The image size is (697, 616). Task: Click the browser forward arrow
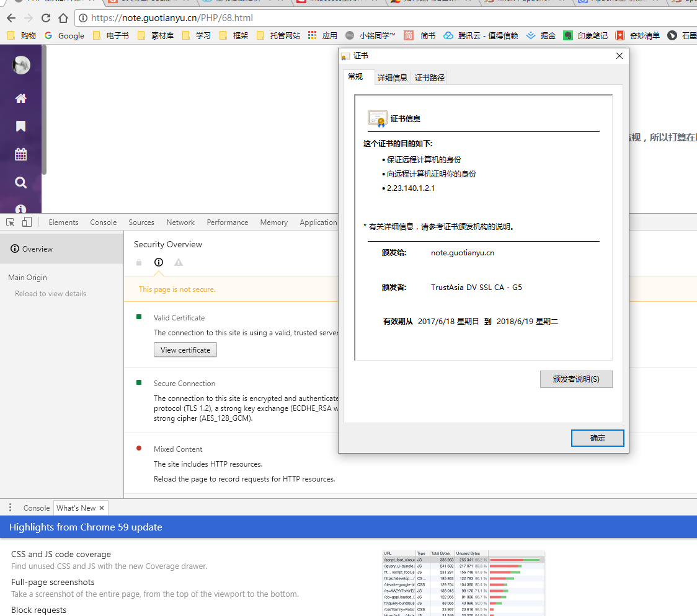point(29,18)
